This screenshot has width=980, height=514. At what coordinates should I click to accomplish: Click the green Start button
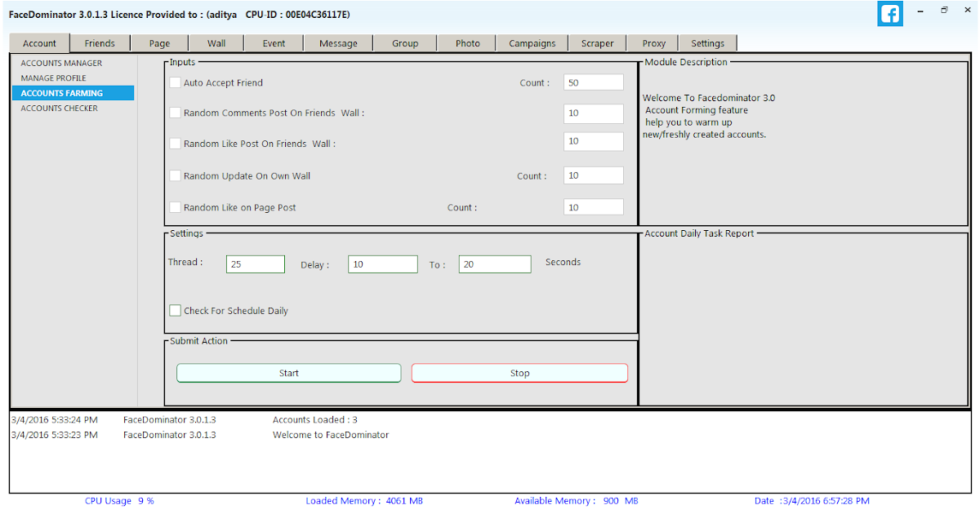click(x=289, y=373)
